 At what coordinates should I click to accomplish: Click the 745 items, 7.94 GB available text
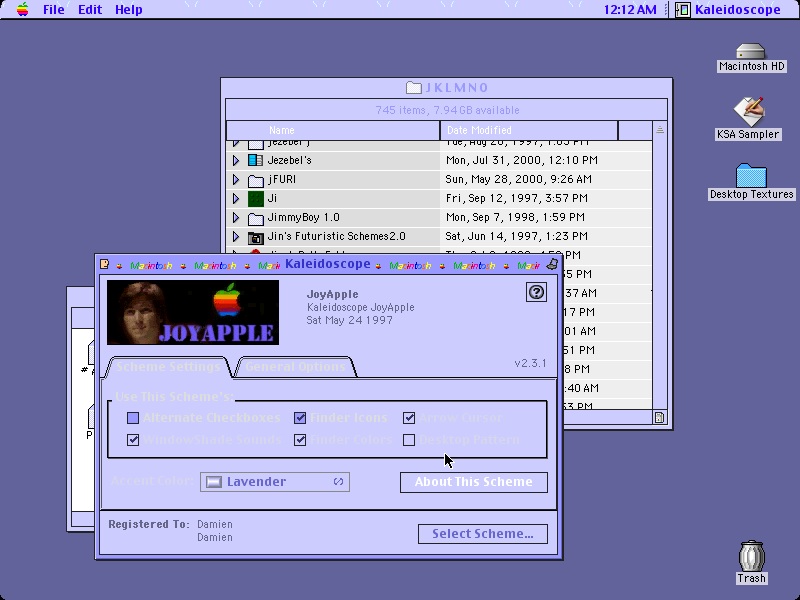[x=447, y=110]
